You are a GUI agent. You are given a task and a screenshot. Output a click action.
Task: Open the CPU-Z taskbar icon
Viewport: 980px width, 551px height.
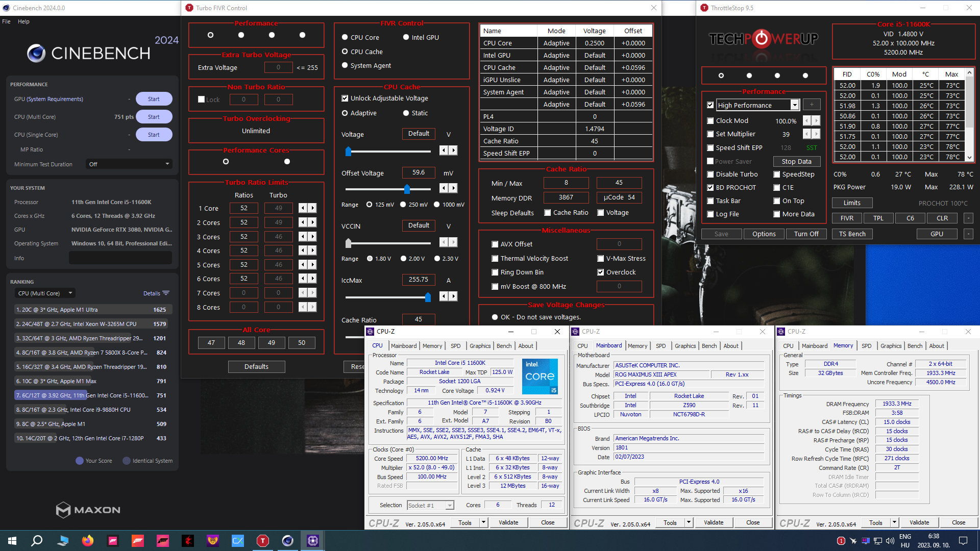pyautogui.click(x=313, y=540)
